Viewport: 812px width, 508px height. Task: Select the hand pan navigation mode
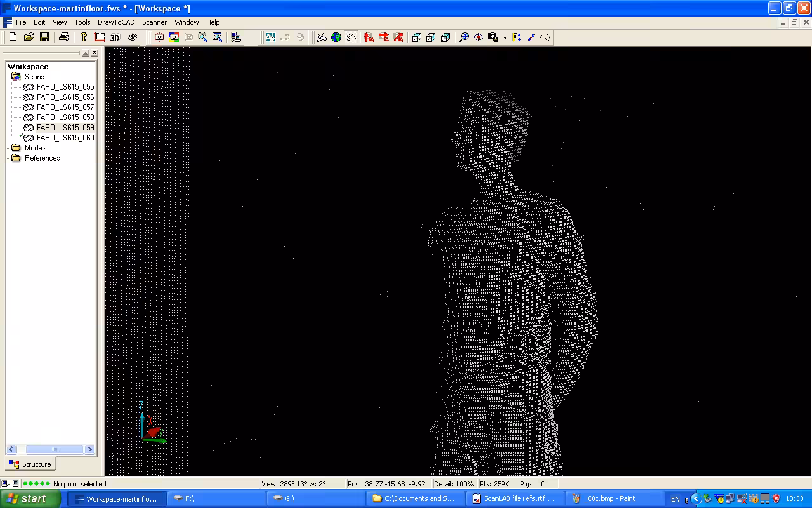(x=351, y=37)
